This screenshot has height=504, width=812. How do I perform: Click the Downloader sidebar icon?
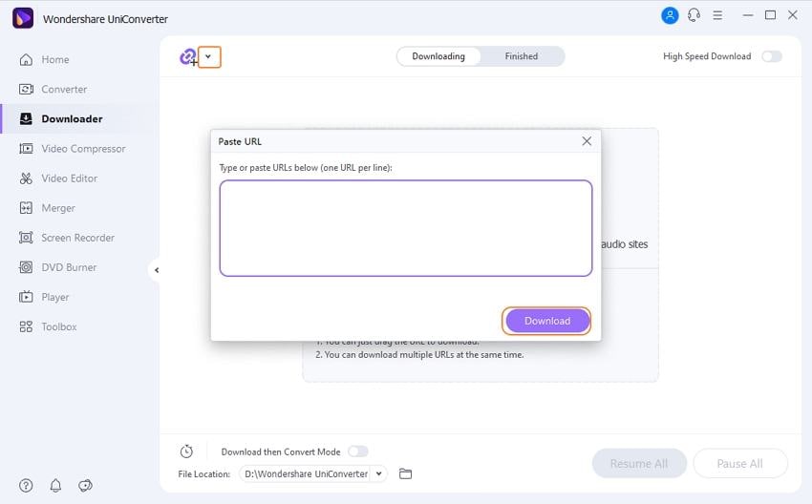[26, 119]
